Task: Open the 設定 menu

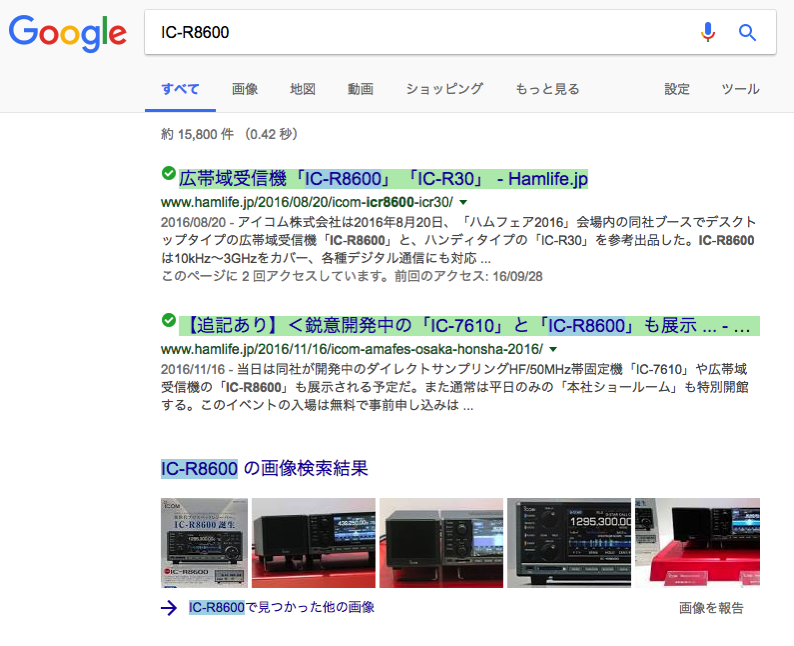Action: coord(677,89)
